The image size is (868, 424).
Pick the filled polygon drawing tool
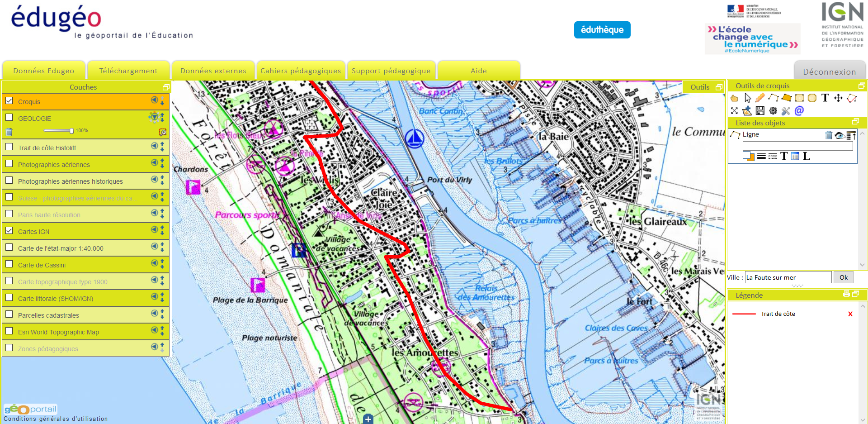click(786, 98)
